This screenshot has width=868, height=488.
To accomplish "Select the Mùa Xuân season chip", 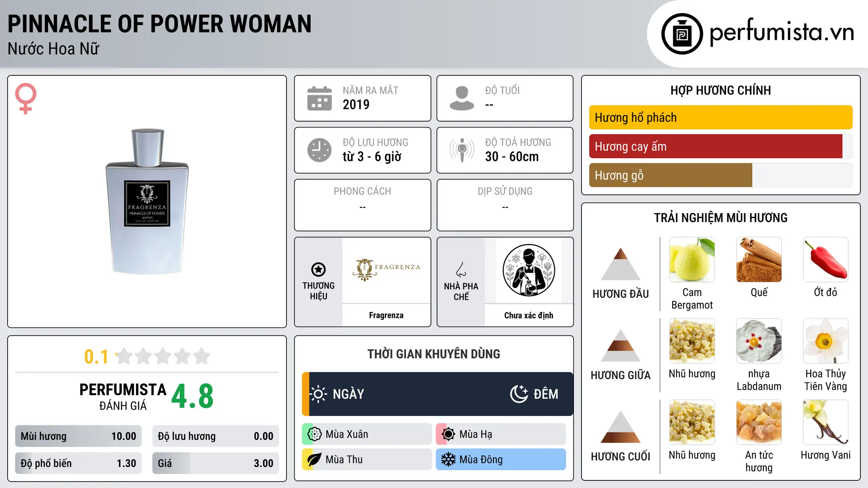I will coord(367,434).
